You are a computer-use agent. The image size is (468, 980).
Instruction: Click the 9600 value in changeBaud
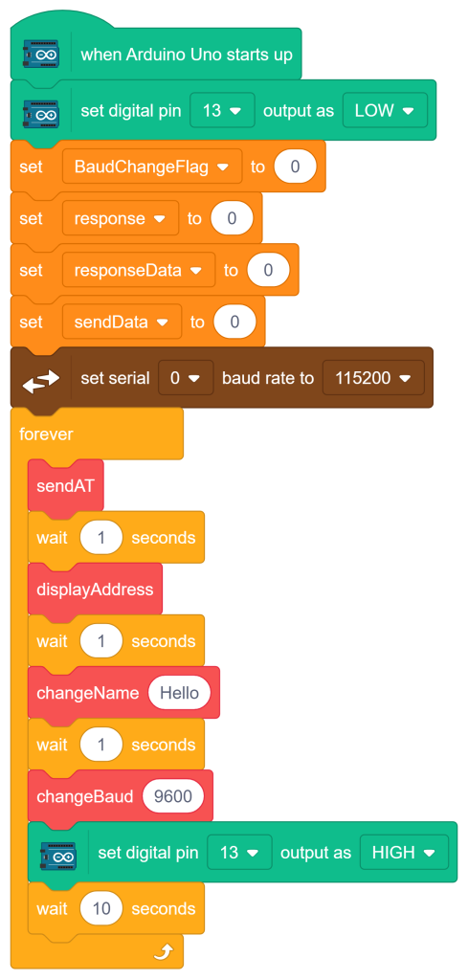(173, 796)
